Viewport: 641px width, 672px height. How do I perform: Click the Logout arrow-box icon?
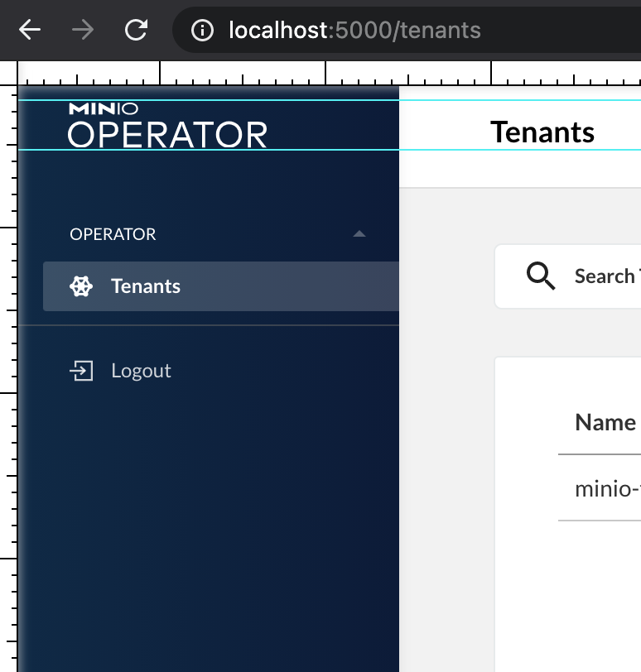tap(81, 371)
